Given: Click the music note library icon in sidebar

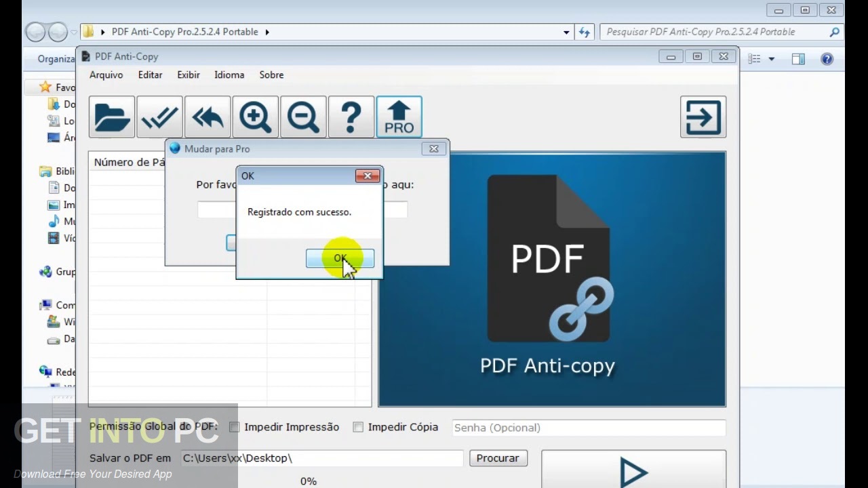Looking at the screenshot, I should (x=54, y=222).
